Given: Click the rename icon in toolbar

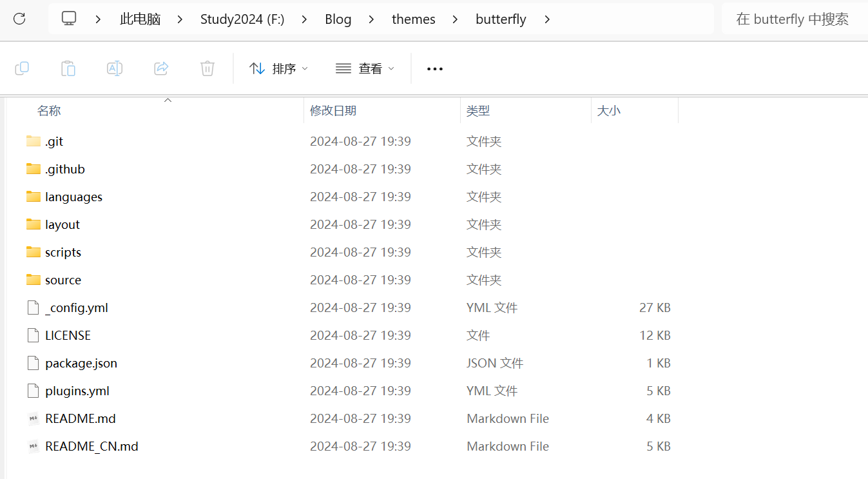Looking at the screenshot, I should click(x=115, y=68).
